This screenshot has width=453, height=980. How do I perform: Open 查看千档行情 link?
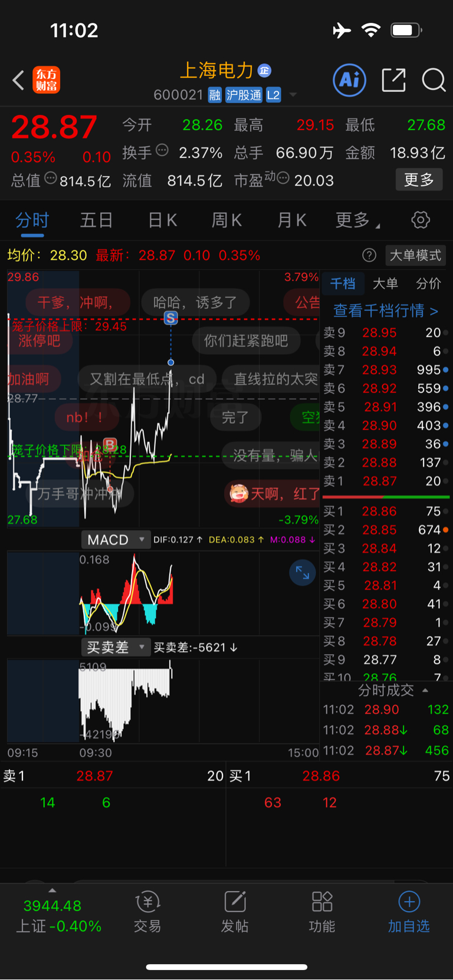(x=386, y=311)
